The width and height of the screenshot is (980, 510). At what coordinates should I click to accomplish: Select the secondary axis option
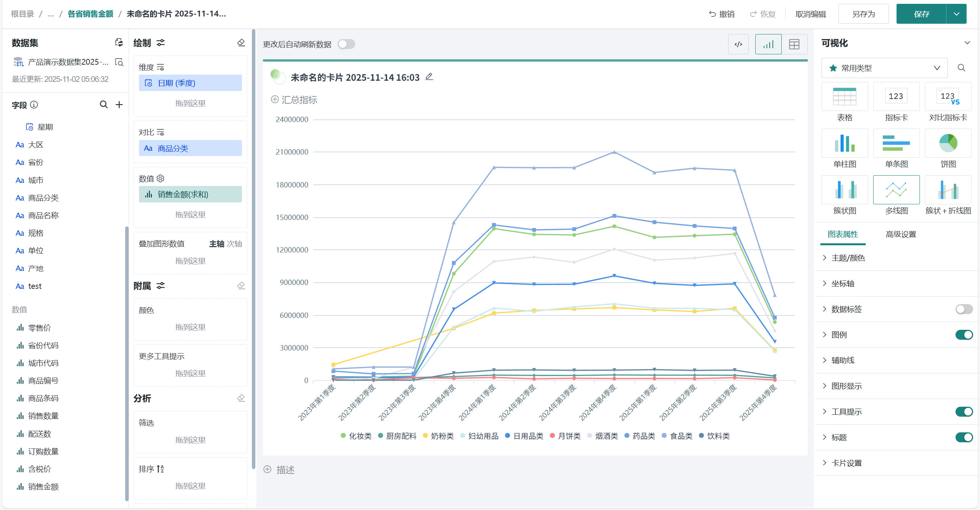[234, 244]
